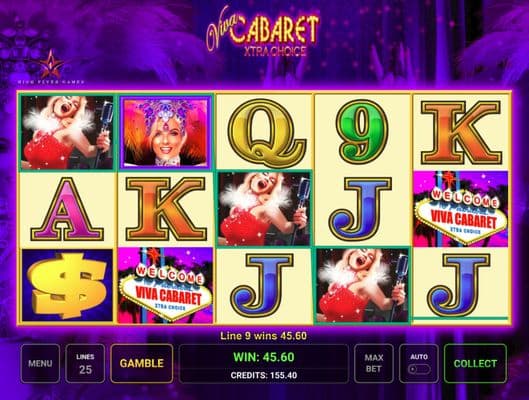The height and width of the screenshot is (400, 529).
Task: Select the green 9 symbol
Action: [x=363, y=132]
